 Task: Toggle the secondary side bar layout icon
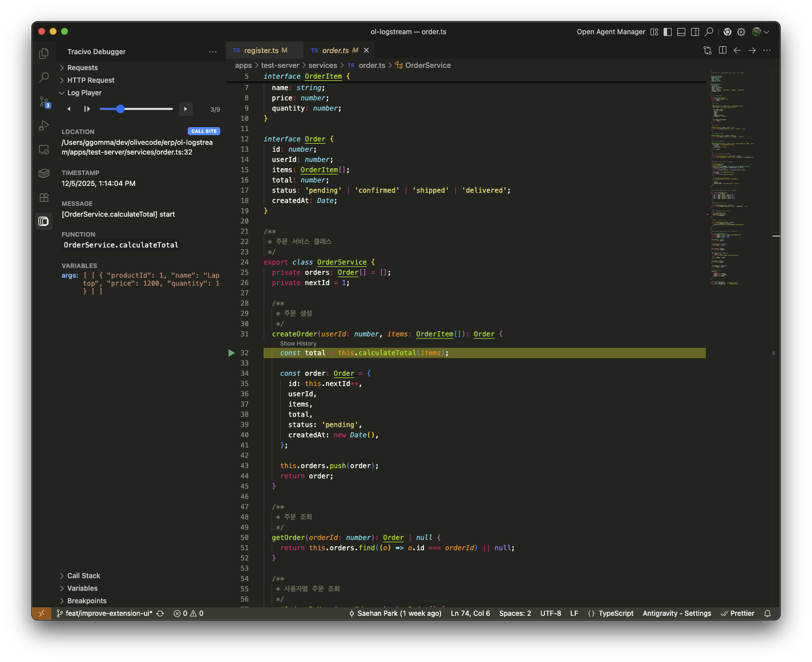(x=695, y=32)
